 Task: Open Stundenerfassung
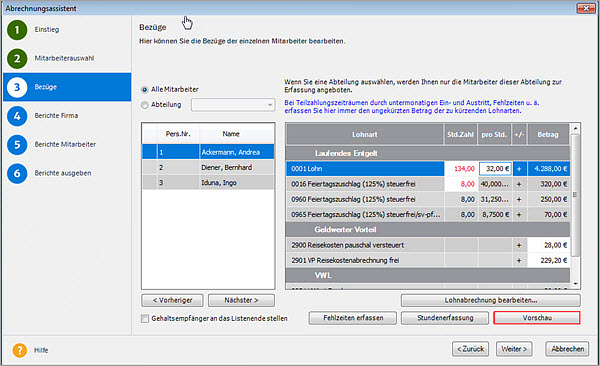(445, 318)
